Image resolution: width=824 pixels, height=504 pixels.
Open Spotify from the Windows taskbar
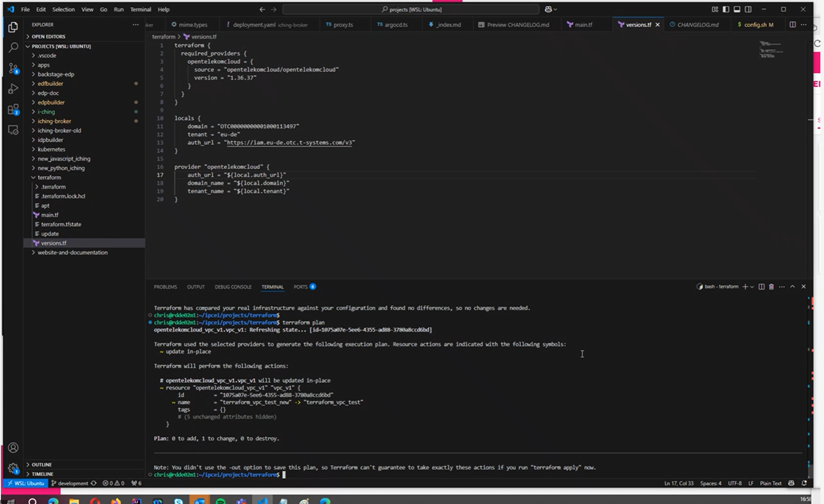(x=220, y=501)
